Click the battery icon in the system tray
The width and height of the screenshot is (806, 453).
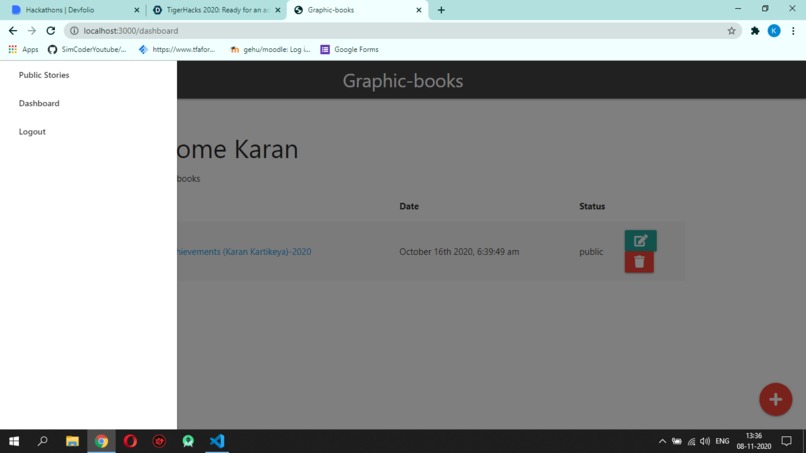677,441
